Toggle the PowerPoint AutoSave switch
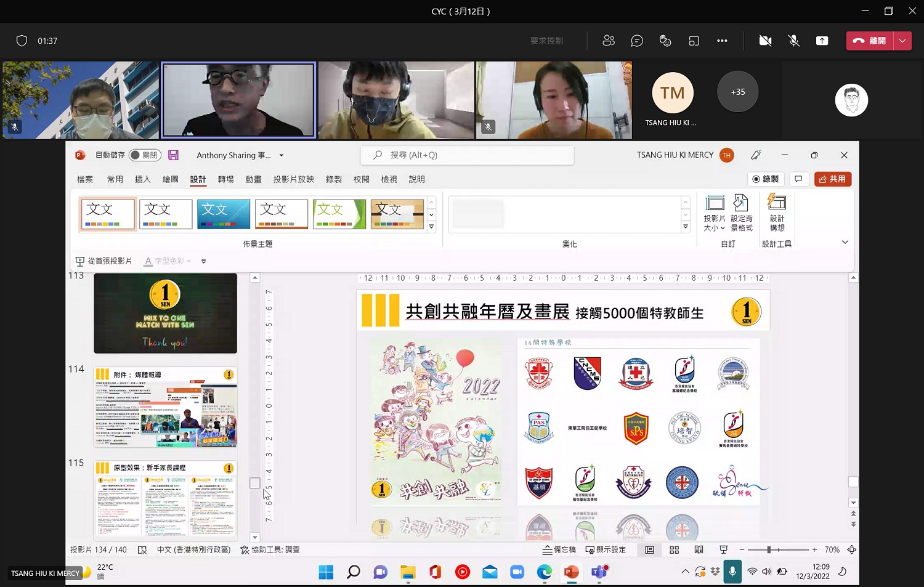Image resolution: width=924 pixels, height=587 pixels. point(145,155)
